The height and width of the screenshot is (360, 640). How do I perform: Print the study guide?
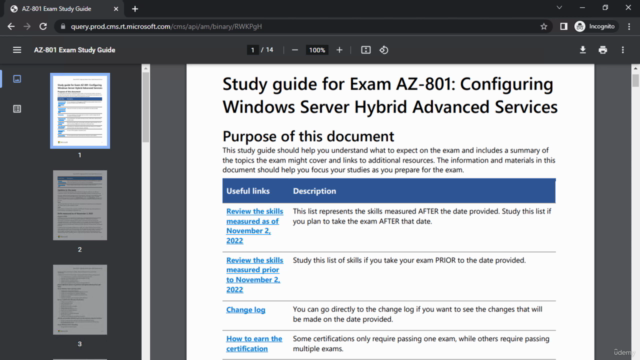tap(602, 50)
